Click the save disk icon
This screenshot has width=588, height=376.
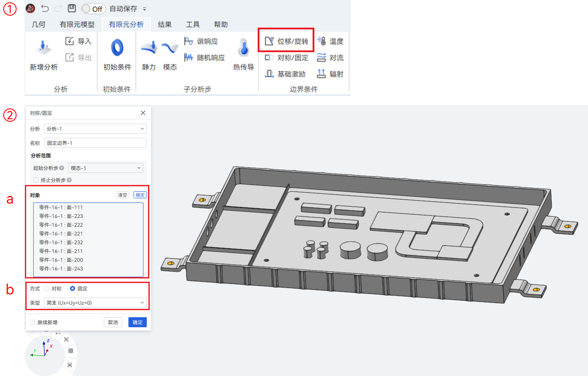pyautogui.click(x=72, y=8)
